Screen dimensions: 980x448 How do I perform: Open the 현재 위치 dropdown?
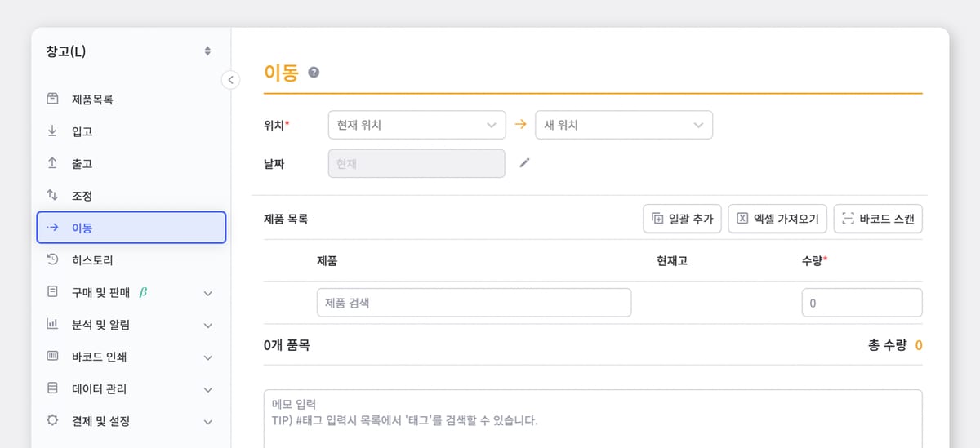pos(416,125)
